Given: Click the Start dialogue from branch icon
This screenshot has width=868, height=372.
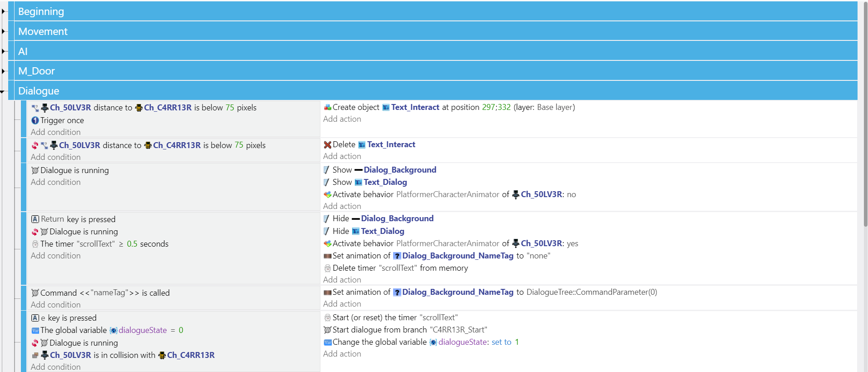Looking at the screenshot, I should click(327, 330).
